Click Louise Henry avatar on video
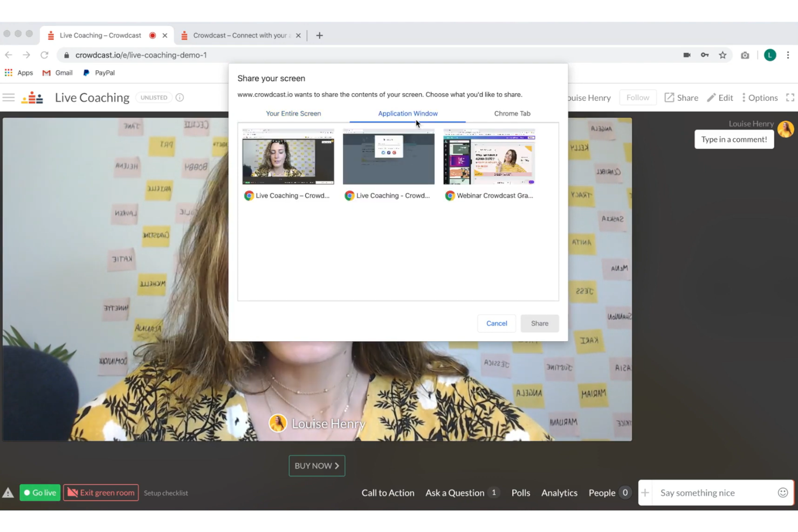This screenshot has width=798, height=532. click(278, 423)
